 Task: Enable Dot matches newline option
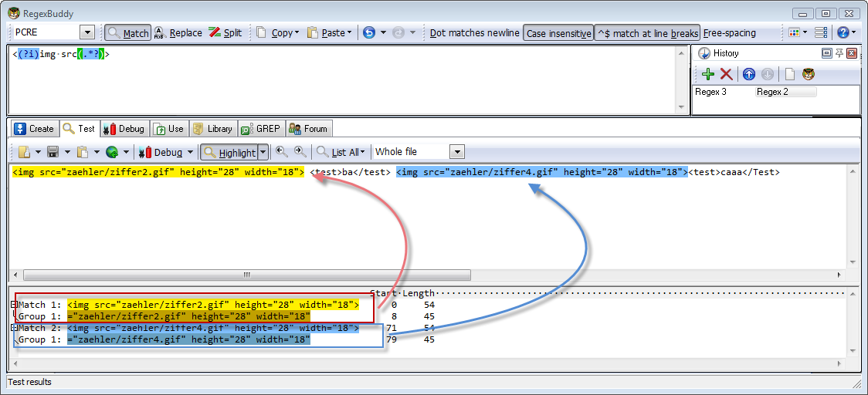pos(474,33)
